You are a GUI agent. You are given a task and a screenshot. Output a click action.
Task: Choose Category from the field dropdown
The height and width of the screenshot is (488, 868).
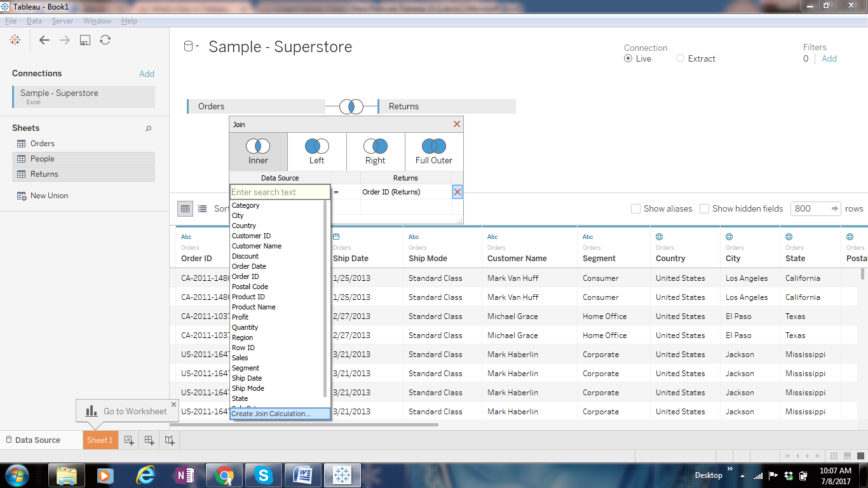pos(246,205)
